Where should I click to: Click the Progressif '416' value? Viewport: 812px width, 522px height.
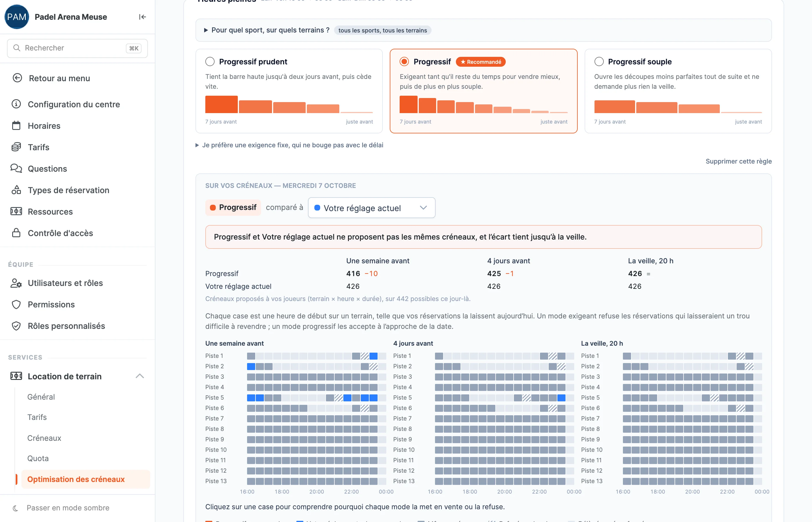[x=353, y=273]
